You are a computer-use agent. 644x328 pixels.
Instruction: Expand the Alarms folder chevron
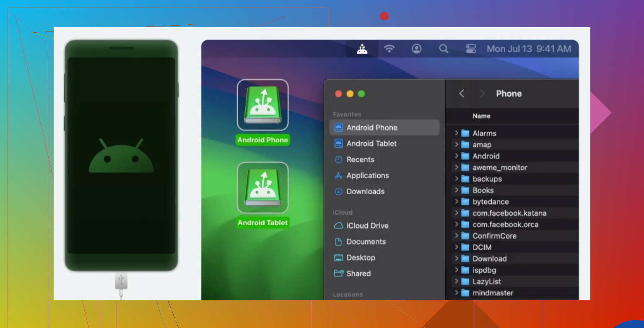pyautogui.click(x=456, y=133)
